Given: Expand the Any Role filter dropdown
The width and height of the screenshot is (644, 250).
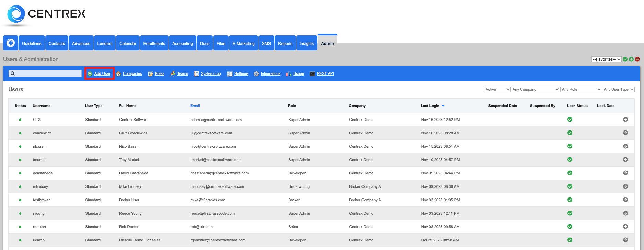Looking at the screenshot, I should [581, 89].
